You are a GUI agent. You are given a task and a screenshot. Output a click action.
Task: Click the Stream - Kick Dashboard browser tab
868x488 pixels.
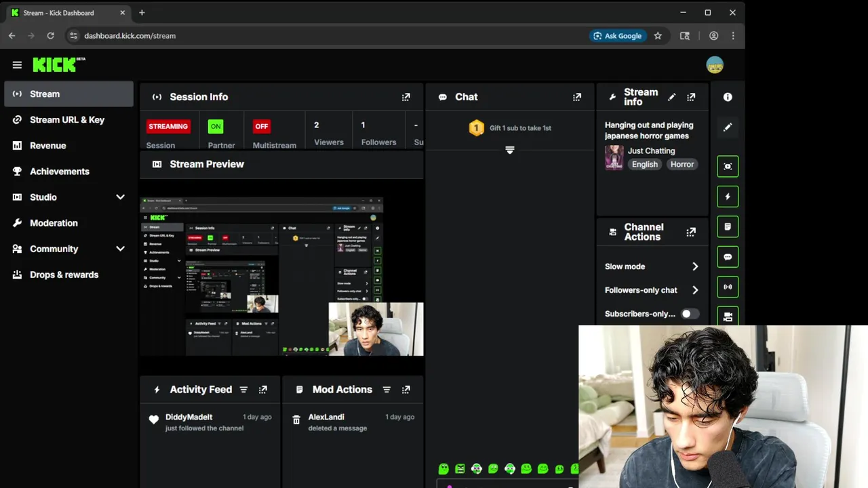click(x=68, y=13)
